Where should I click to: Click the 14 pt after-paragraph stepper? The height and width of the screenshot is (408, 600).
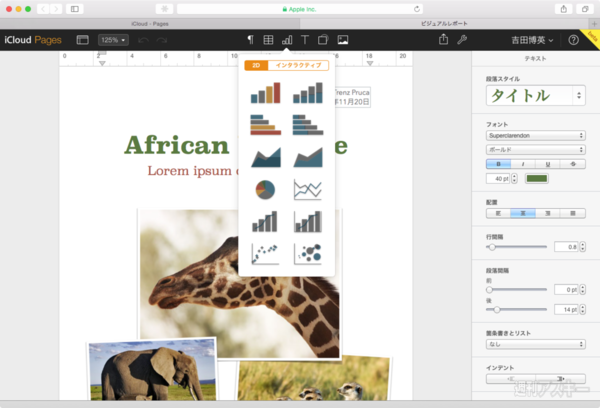pyautogui.click(x=582, y=309)
